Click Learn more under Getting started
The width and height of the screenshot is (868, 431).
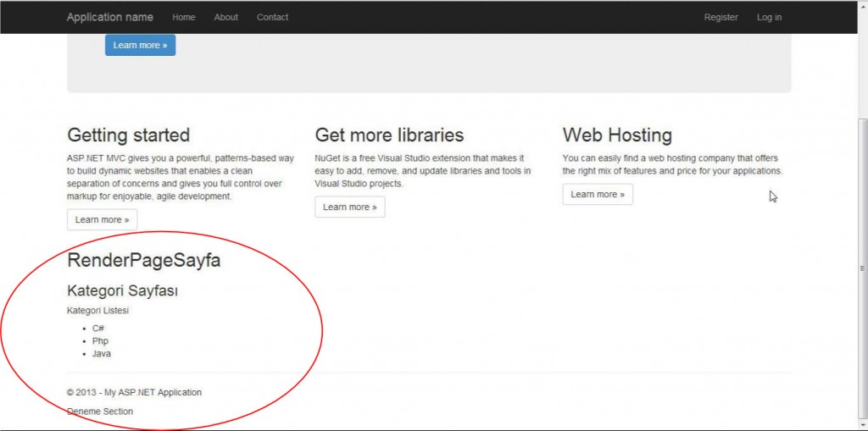(x=102, y=220)
